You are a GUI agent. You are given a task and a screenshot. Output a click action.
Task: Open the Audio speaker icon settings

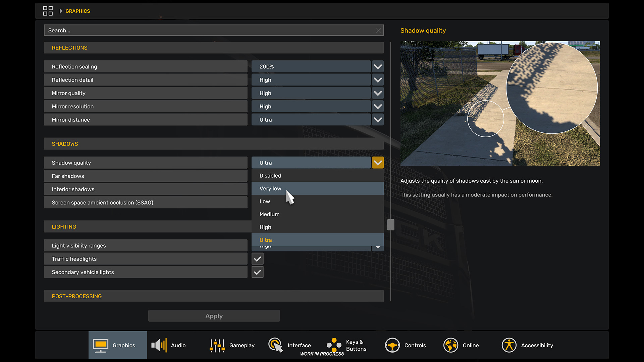(x=159, y=345)
